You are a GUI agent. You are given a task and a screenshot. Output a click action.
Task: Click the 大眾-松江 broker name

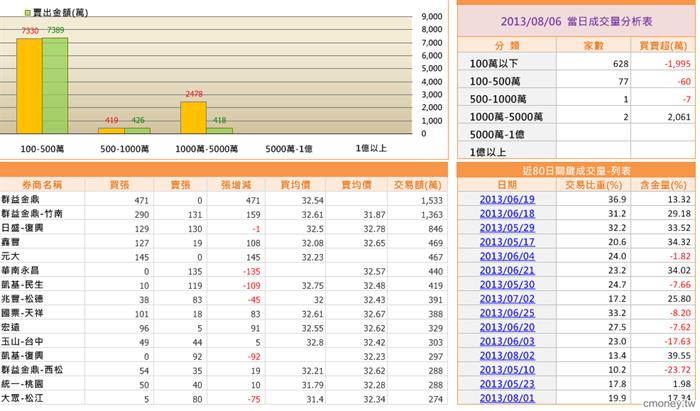click(x=22, y=398)
